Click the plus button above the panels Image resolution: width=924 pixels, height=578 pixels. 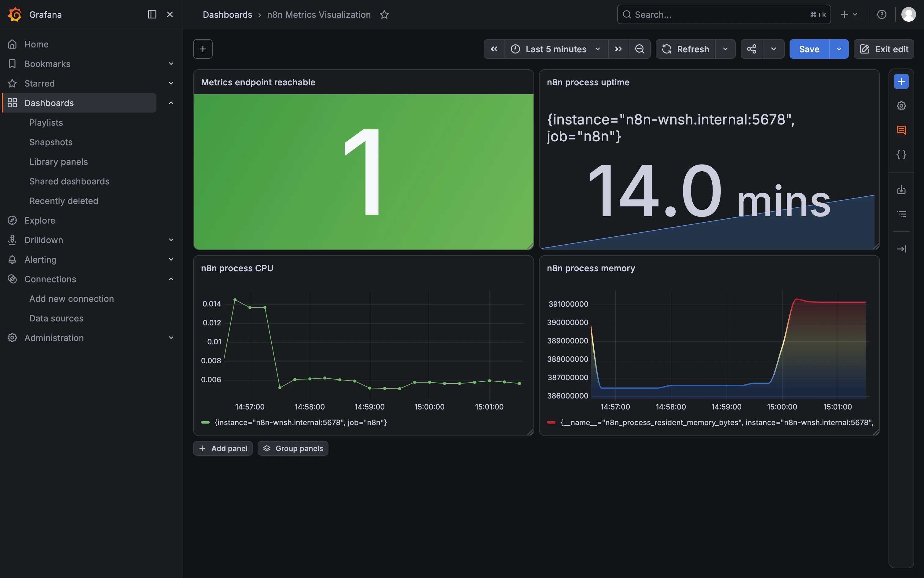click(203, 49)
